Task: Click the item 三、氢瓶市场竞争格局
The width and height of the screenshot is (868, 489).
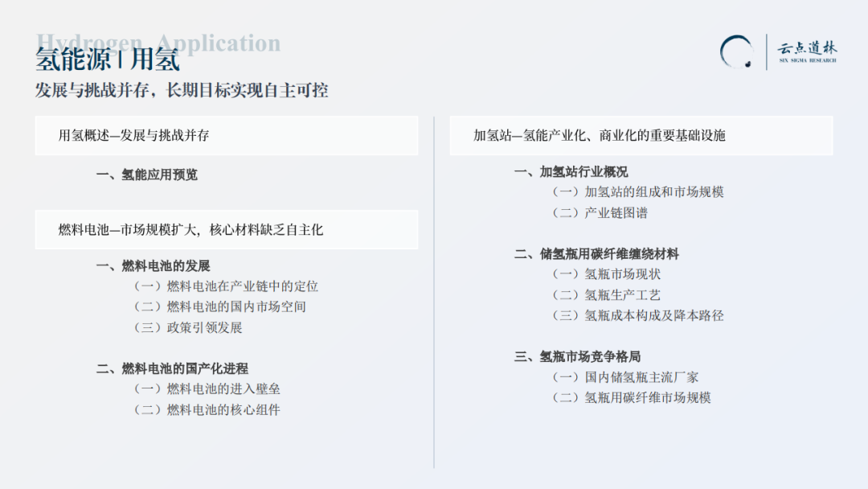Action: [x=577, y=356]
